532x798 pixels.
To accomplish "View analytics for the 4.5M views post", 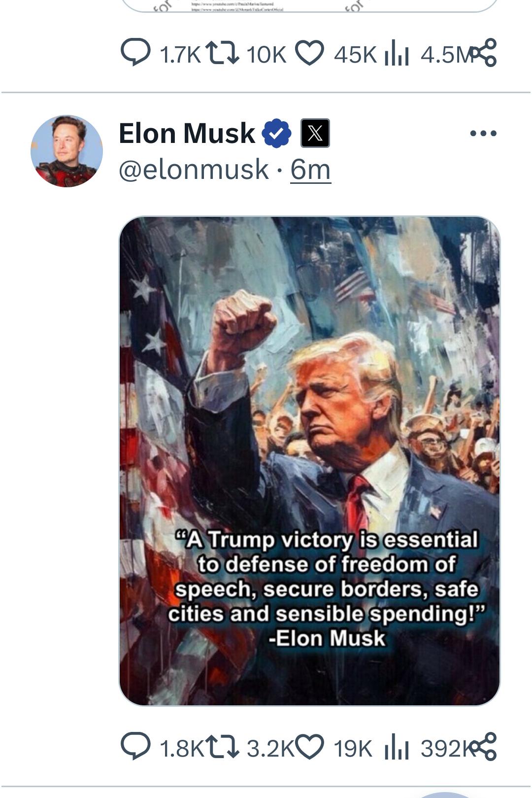I will pos(397,53).
